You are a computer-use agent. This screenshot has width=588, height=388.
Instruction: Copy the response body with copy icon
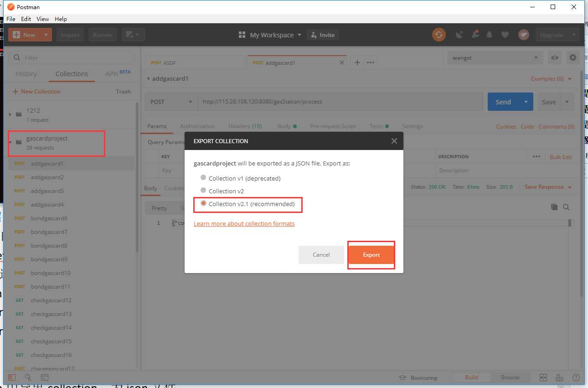[554, 207]
